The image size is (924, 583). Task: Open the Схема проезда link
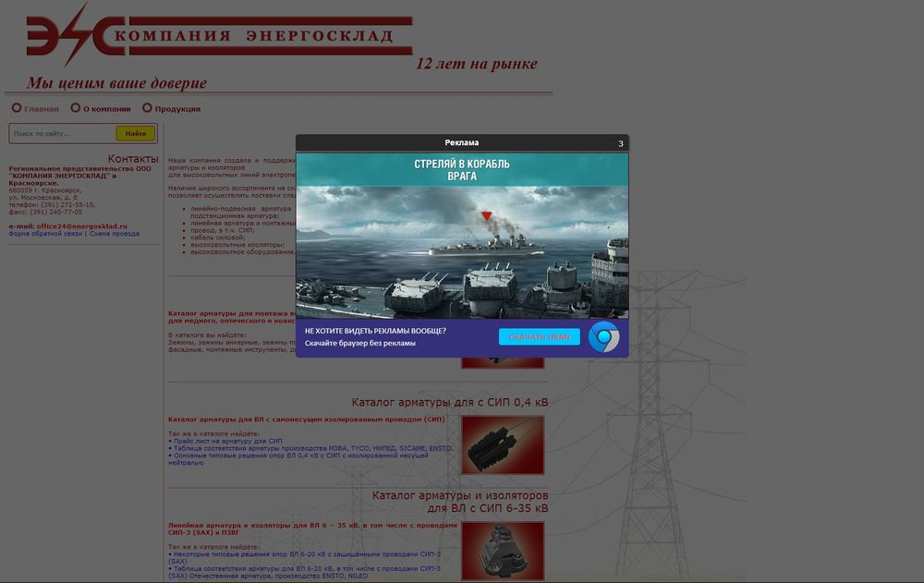coord(115,234)
